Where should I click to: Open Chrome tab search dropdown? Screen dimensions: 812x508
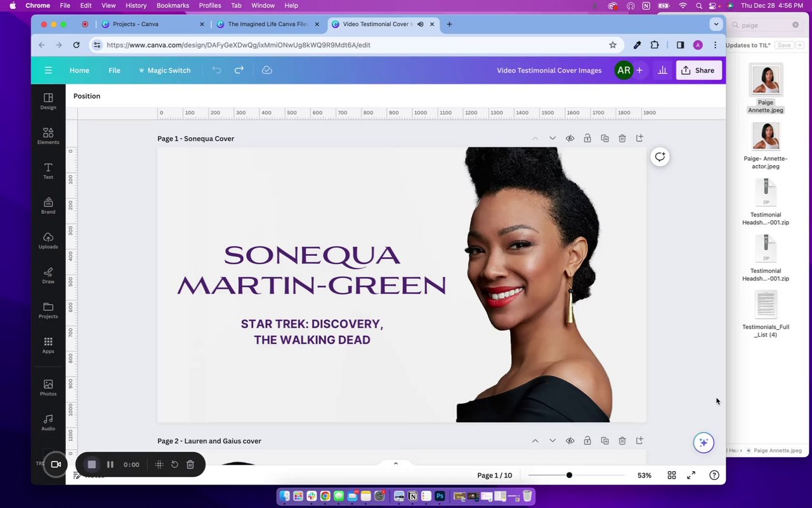pyautogui.click(x=716, y=24)
